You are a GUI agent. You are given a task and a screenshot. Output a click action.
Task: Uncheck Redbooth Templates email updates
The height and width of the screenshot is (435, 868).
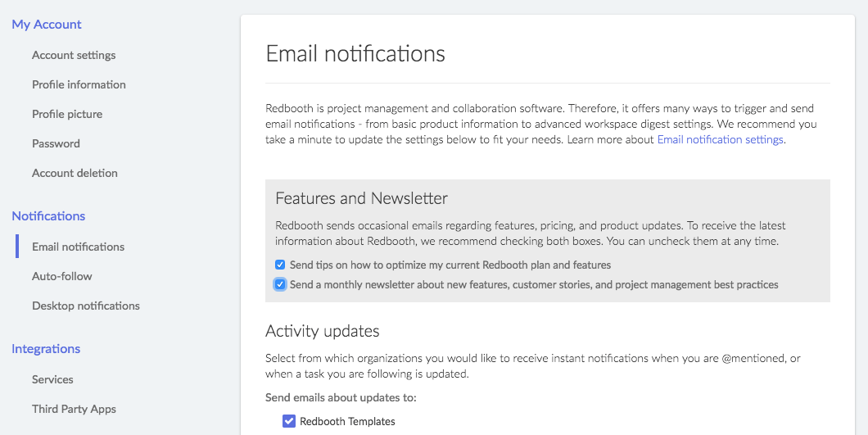tap(289, 421)
